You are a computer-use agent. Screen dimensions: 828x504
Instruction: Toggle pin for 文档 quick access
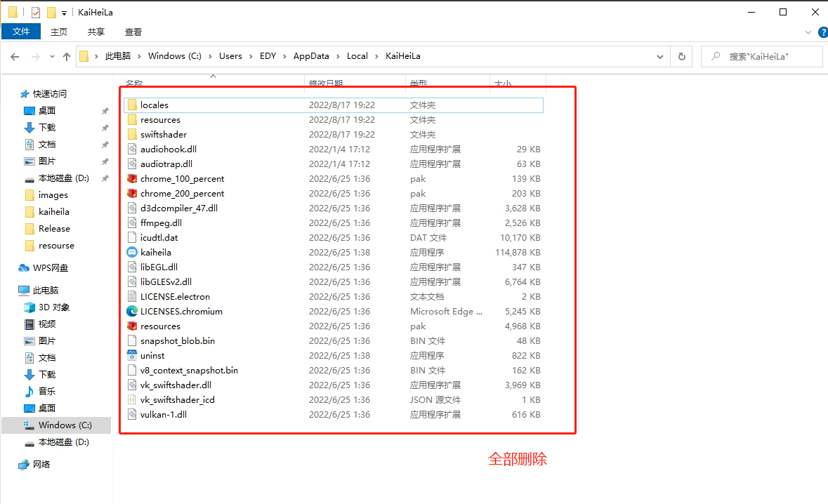[105, 145]
